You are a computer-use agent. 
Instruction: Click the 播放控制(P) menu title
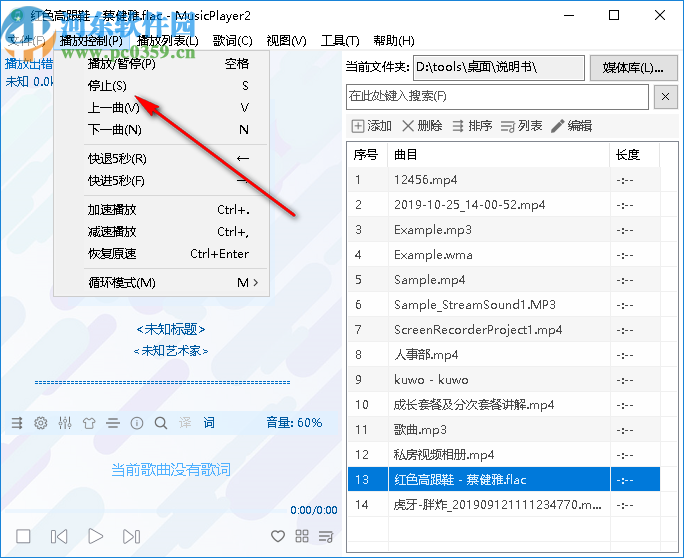(x=92, y=41)
